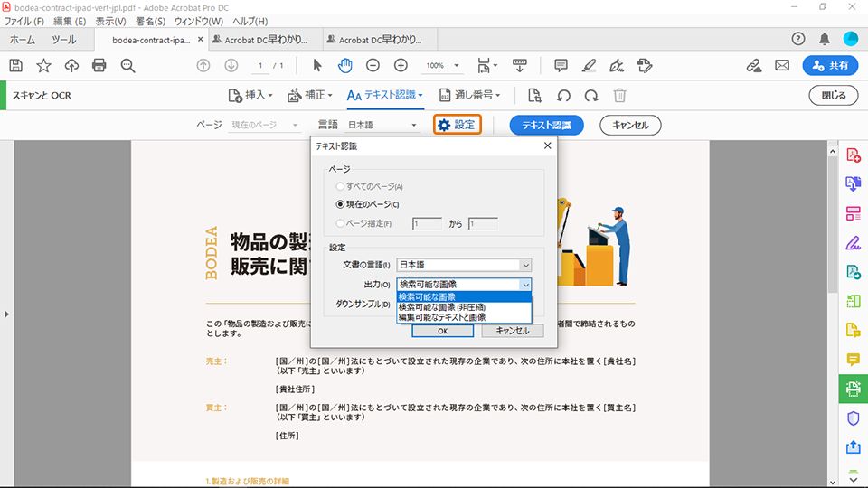This screenshot has height=488, width=868.
Task: Open the ウィンドウ menu
Action: (199, 21)
